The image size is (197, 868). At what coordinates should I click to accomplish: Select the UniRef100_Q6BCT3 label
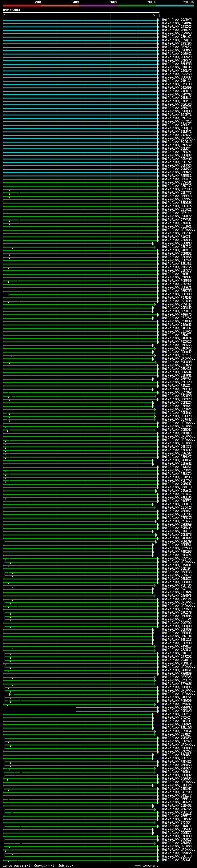(177, 108)
